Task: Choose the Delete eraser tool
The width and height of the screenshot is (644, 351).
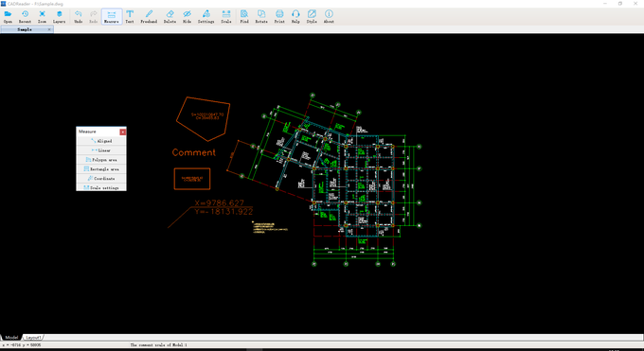Action: point(170,17)
